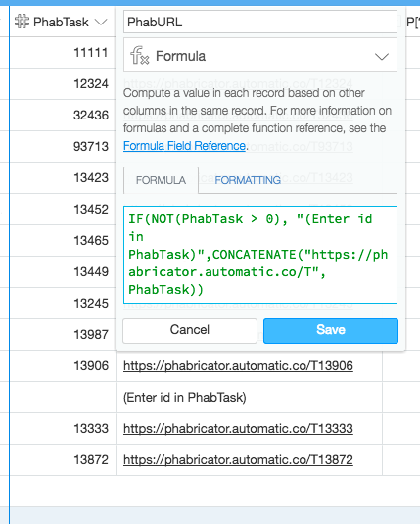Select the empty PhabTask cell below 13906
The height and width of the screenshot is (524, 420).
63,397
